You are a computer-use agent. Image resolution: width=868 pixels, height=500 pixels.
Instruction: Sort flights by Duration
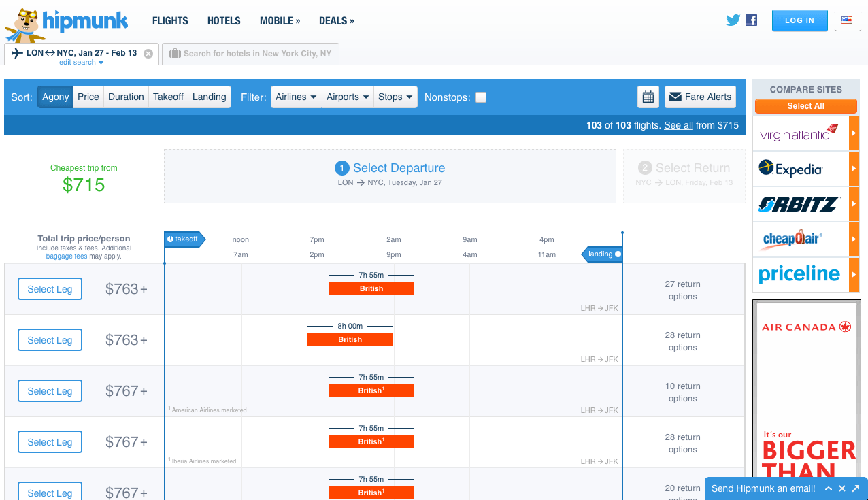126,97
